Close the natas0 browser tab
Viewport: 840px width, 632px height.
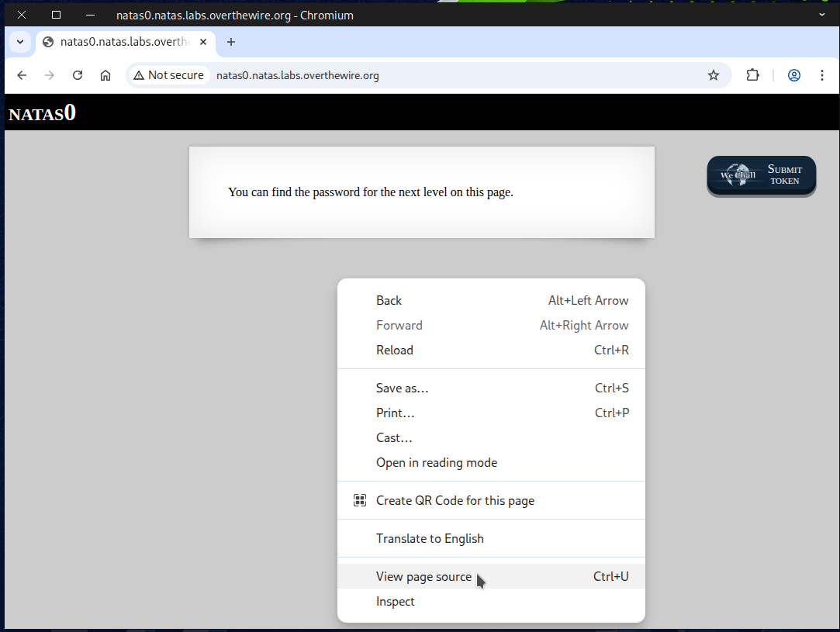coord(203,42)
